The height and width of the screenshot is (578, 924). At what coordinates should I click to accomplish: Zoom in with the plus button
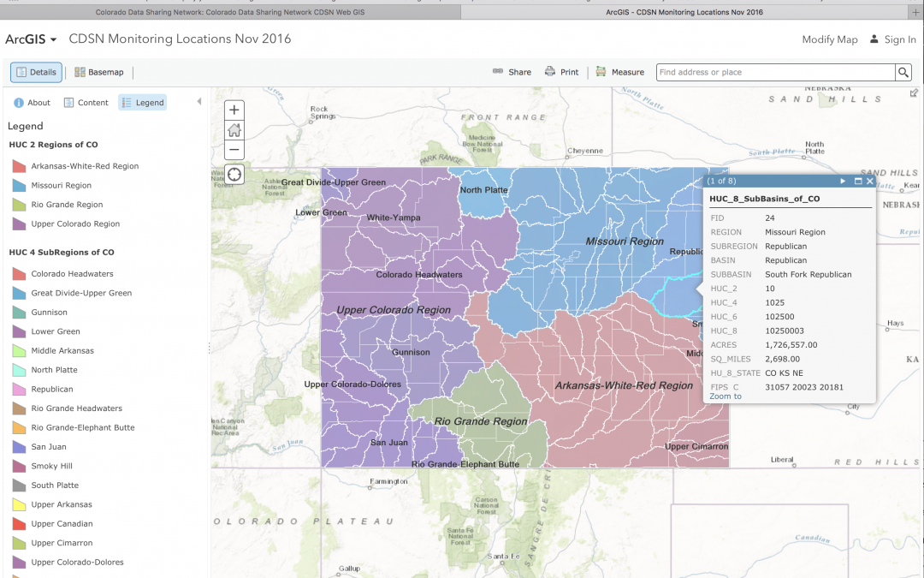(234, 110)
